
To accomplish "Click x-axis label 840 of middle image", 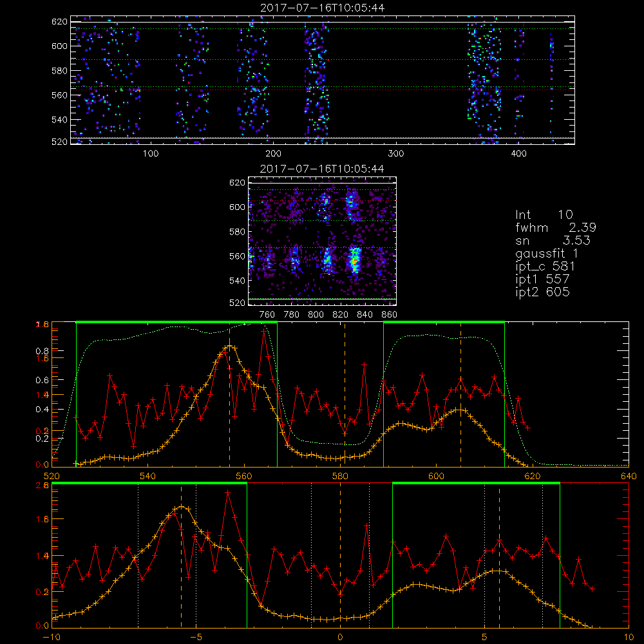I will pos(365,315).
